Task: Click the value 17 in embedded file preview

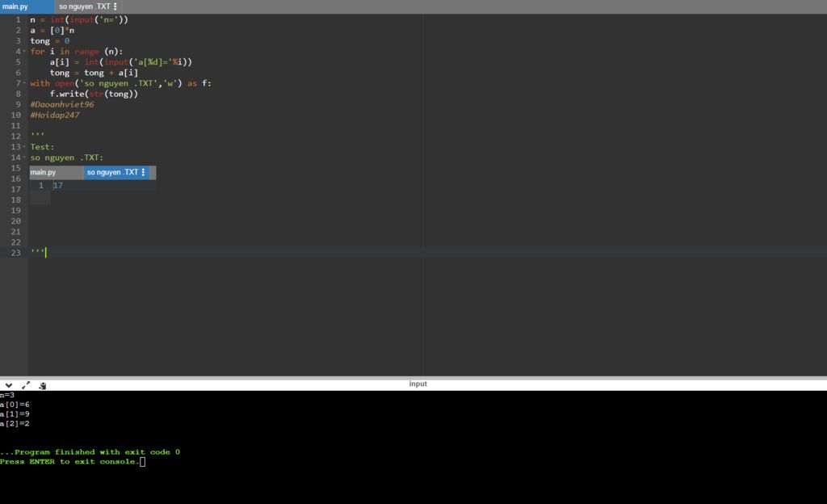Action: tap(58, 186)
